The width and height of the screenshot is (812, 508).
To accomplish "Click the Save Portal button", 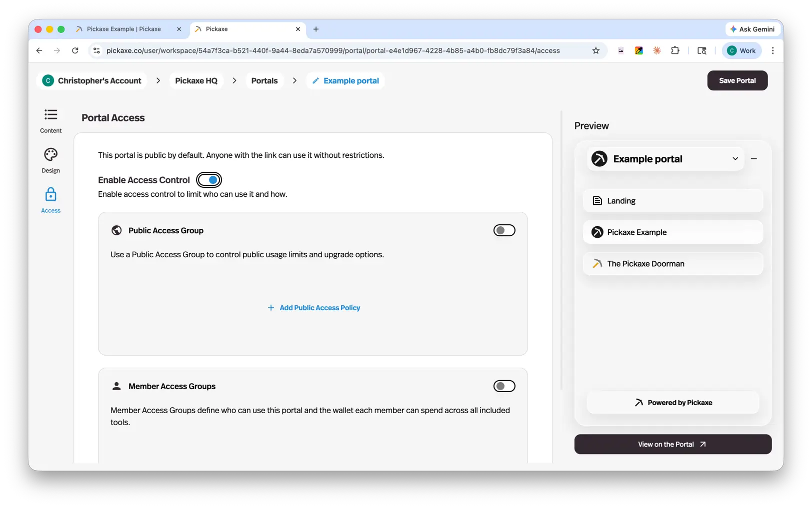I will tap(737, 80).
